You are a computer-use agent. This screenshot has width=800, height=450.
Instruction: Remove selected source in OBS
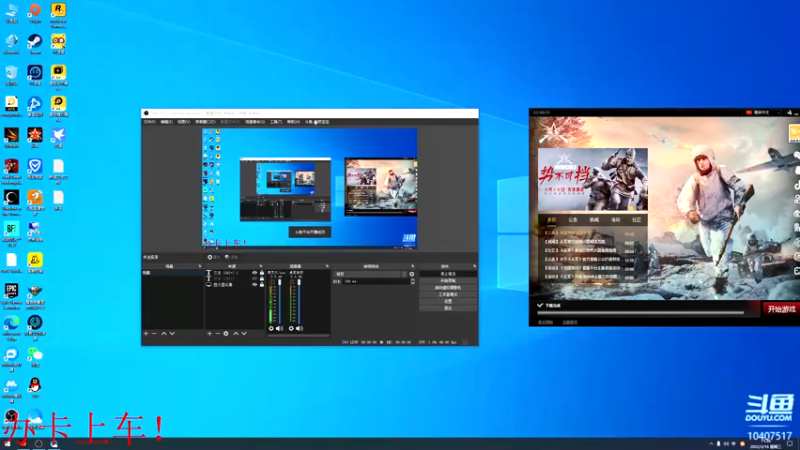coord(217,334)
